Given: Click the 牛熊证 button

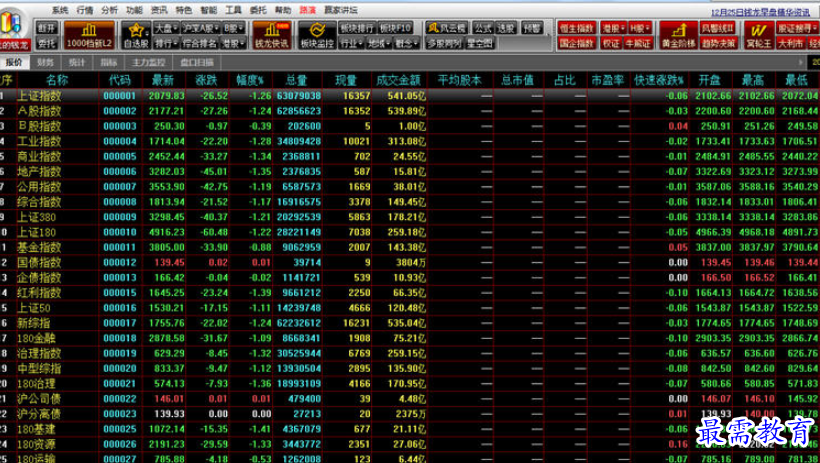Looking at the screenshot, I should click(638, 43).
